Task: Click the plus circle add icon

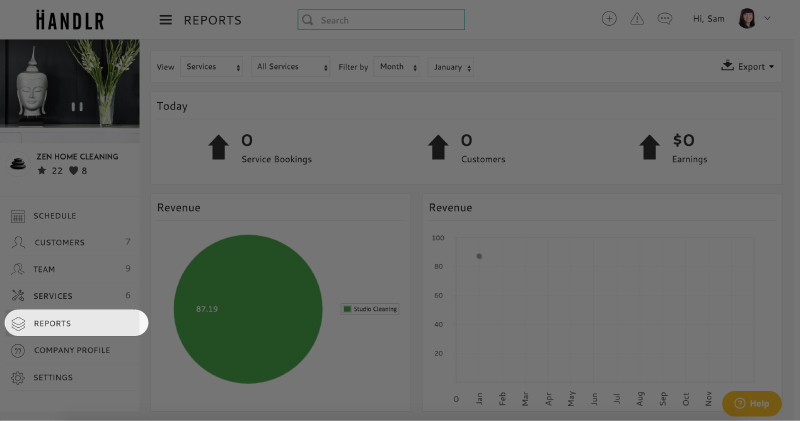Action: click(x=609, y=19)
